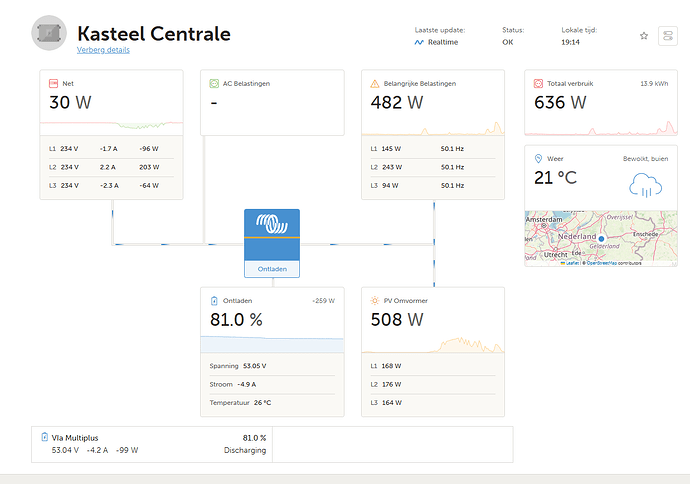
Task: Click critical loads L1 145 W row
Action: point(433,149)
